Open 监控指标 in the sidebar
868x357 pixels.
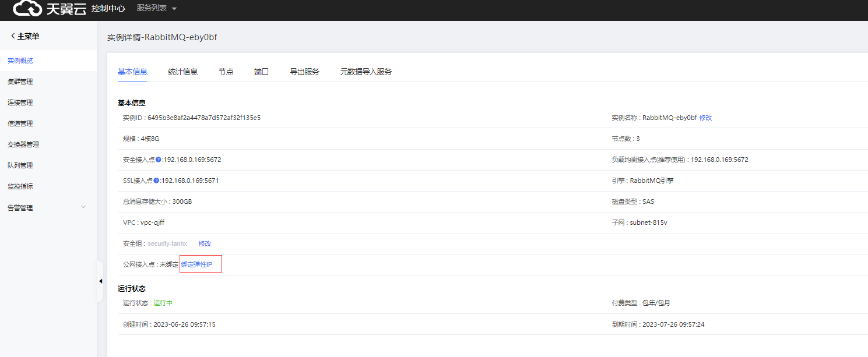pyautogui.click(x=20, y=186)
